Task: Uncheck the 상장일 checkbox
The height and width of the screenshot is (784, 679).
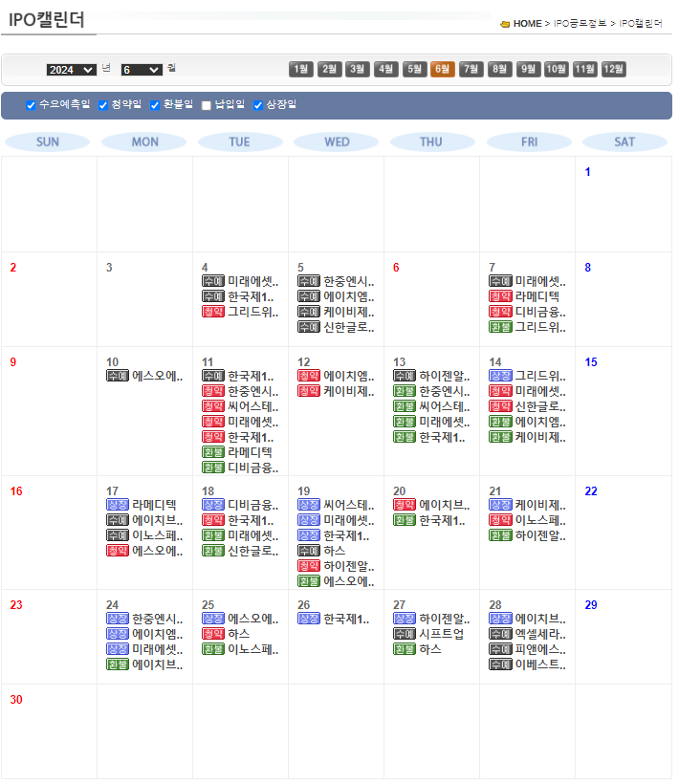Action: coord(258,105)
